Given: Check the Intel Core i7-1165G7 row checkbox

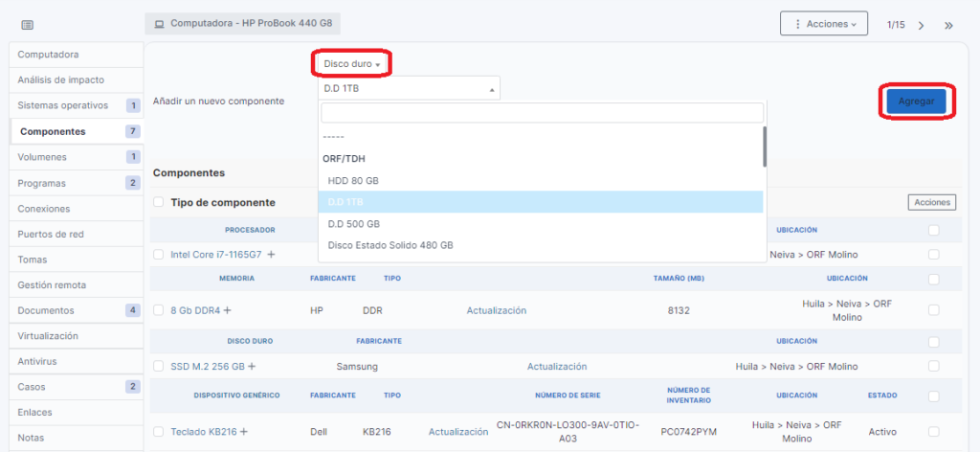Looking at the screenshot, I should pos(159,255).
